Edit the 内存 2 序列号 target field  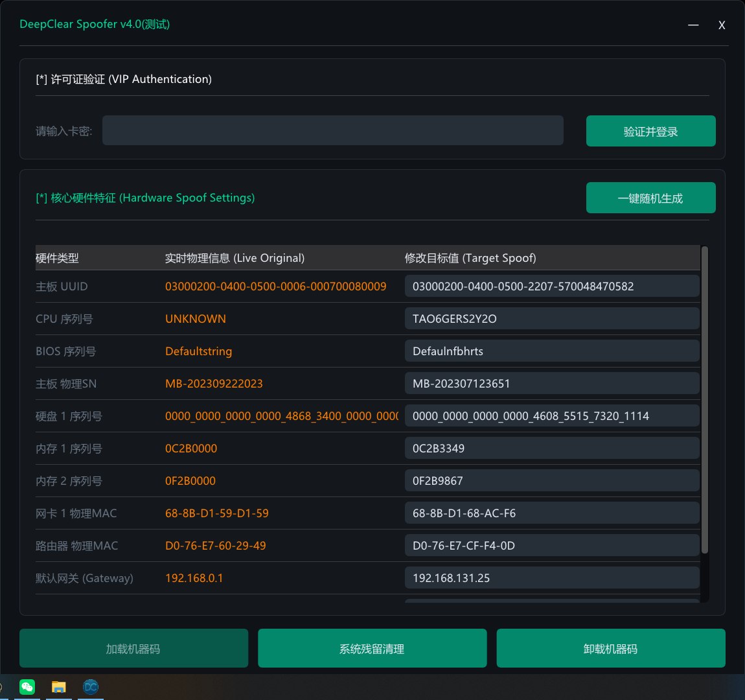pos(551,480)
